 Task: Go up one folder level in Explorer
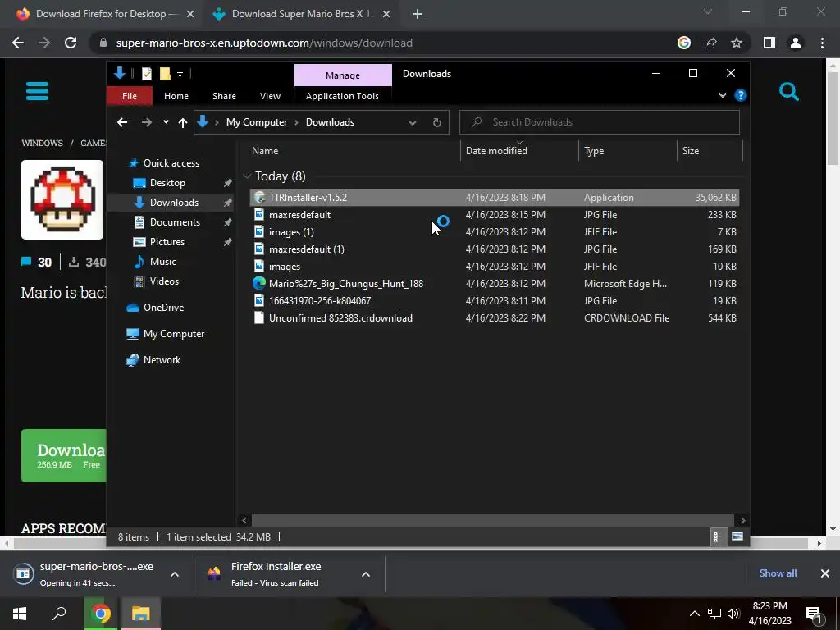point(183,123)
